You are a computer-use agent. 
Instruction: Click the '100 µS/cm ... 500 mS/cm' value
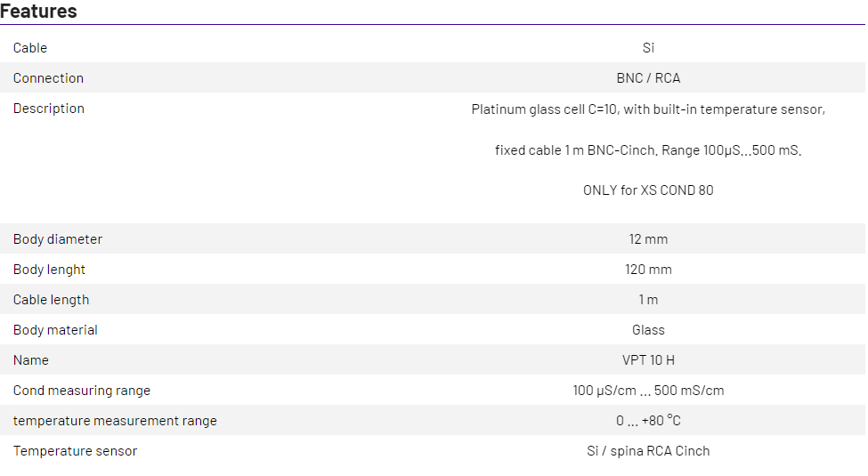[648, 391]
